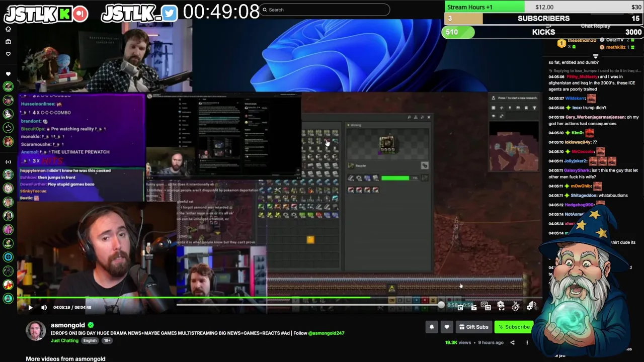Click the round seek handle knob
644x362 pixels.
(x=441, y=305)
